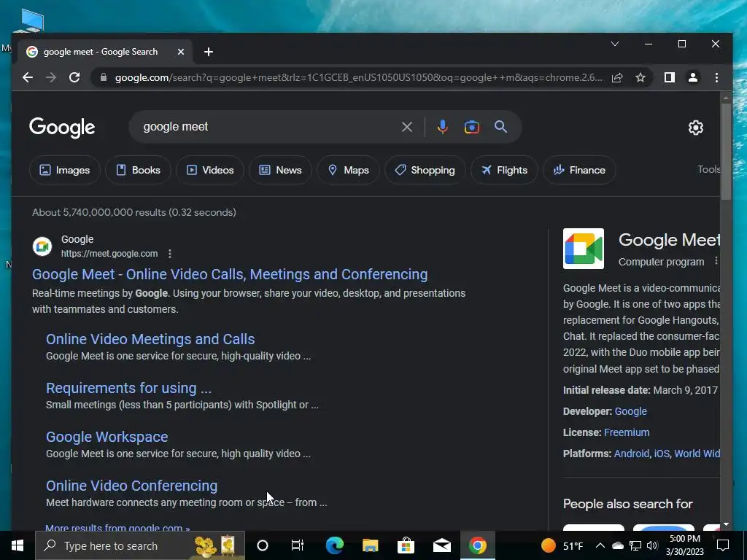
Task: Click the magnifier search button
Action: pyautogui.click(x=500, y=126)
